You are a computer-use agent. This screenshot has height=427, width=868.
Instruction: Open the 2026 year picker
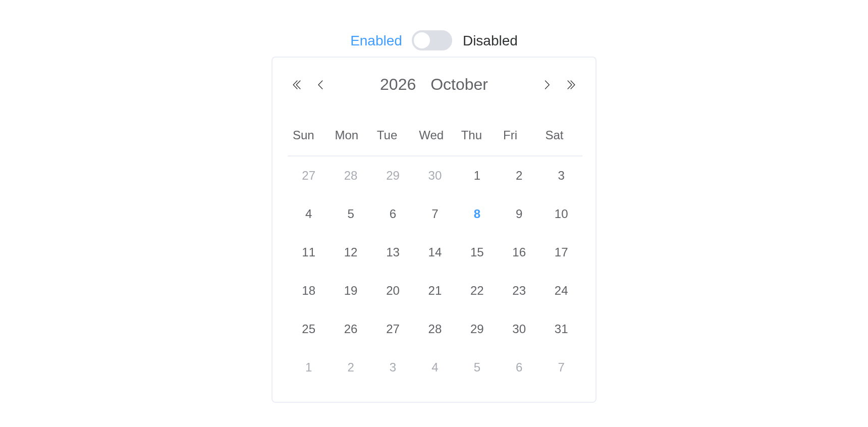click(x=398, y=84)
